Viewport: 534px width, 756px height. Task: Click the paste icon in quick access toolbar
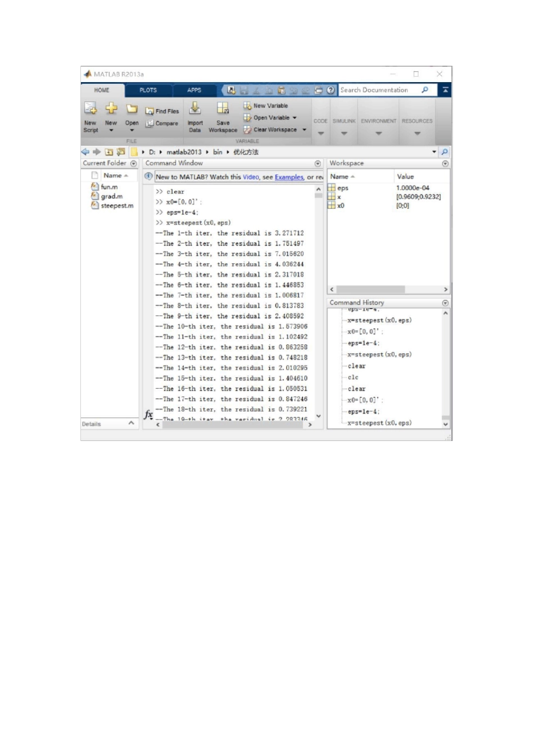pos(281,90)
